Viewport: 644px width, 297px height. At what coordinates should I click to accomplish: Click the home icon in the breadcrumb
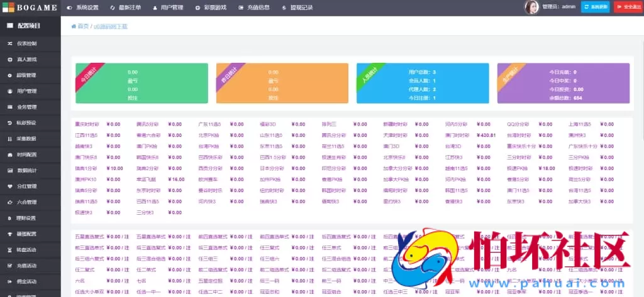tap(74, 26)
